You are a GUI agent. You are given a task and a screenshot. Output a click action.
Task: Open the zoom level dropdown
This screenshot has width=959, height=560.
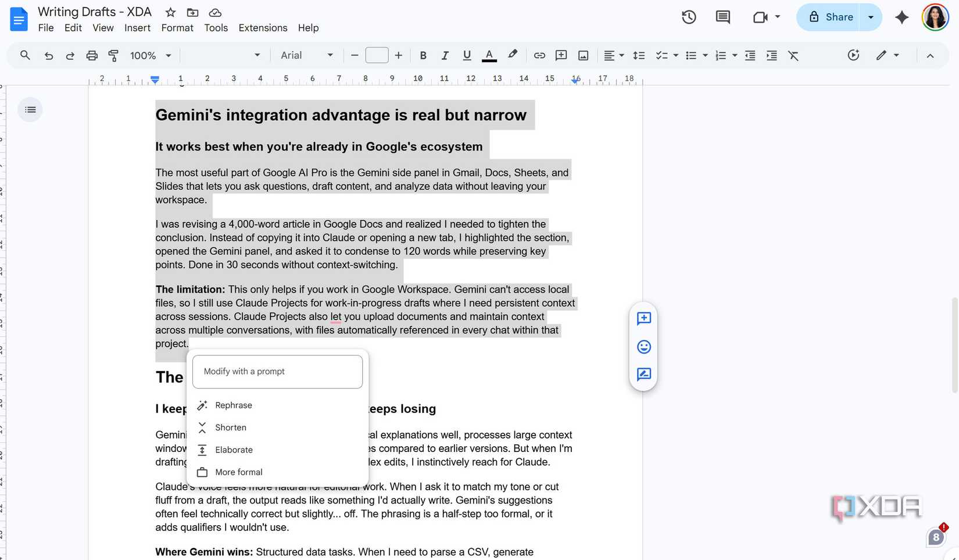click(x=150, y=55)
